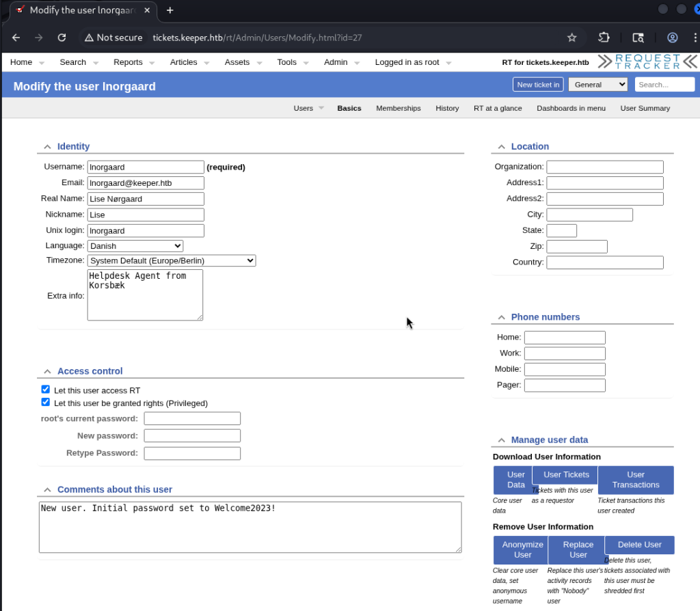This screenshot has height=611, width=700.
Task: Open the Timezone dropdown
Action: point(172,260)
